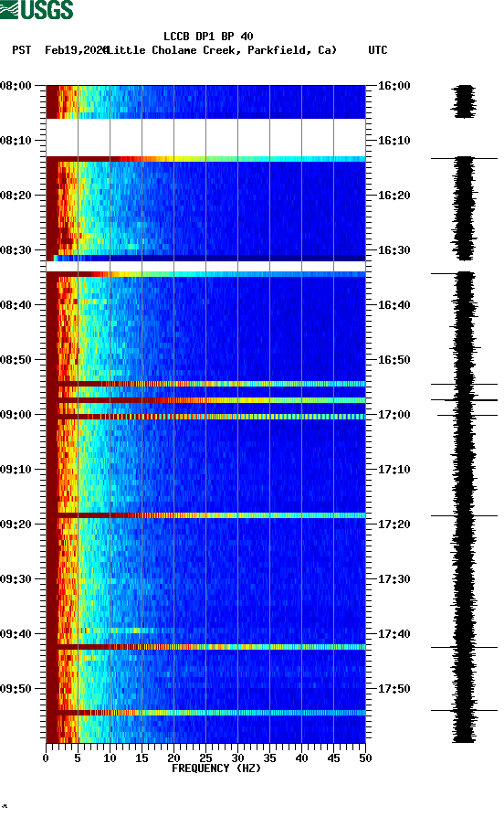
Task: Click the 08:40 PST time label
Action: point(16,305)
